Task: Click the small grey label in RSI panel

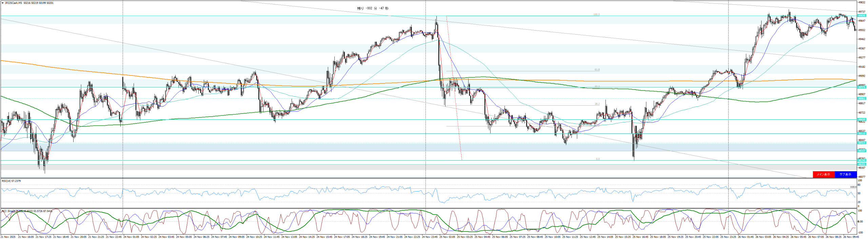Action: click(x=853, y=187)
